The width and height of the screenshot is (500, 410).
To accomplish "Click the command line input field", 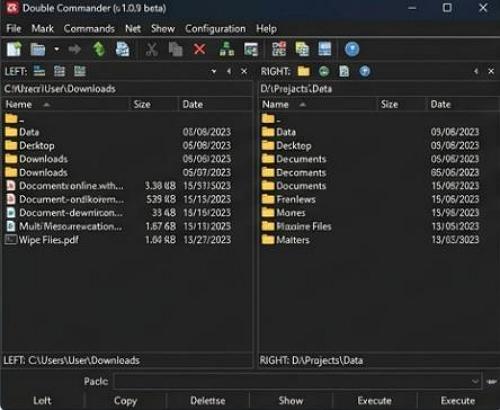I will pyautogui.click(x=298, y=381).
